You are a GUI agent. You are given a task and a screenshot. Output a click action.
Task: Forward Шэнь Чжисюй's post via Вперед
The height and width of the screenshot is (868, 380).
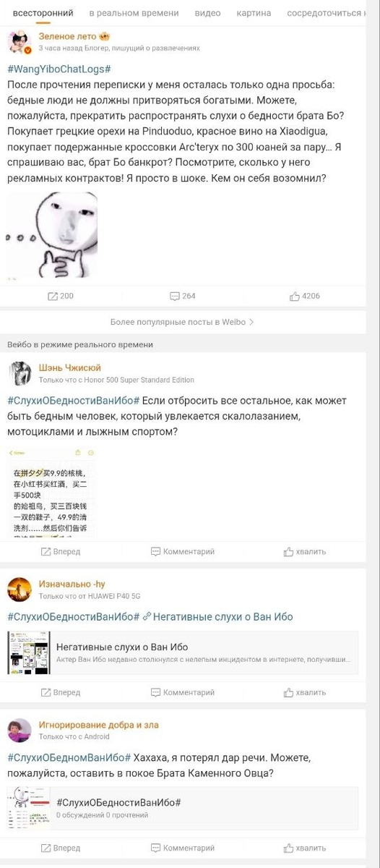point(61,551)
